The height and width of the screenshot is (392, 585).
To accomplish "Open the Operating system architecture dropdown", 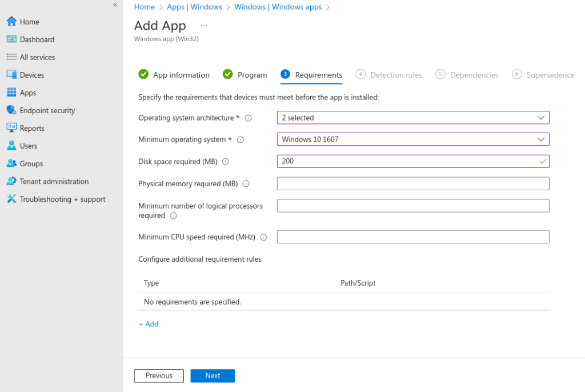I will tap(413, 118).
